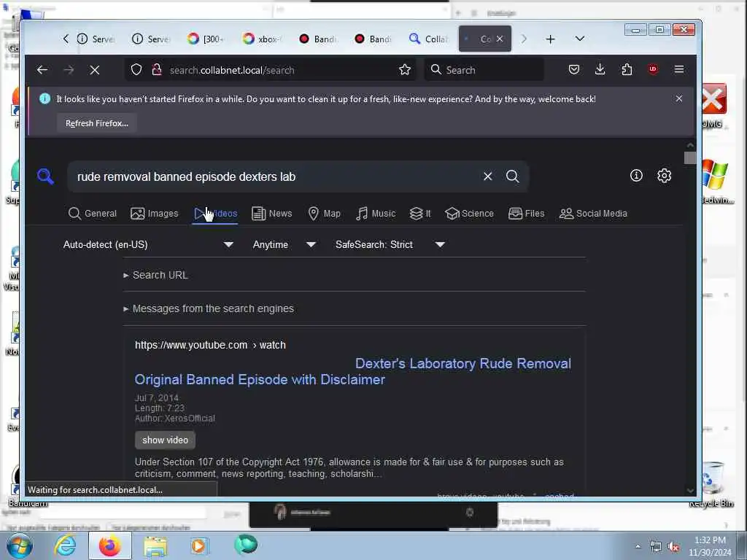Open tracking protection shield icon
This screenshot has width=747, height=560.
[x=136, y=70]
